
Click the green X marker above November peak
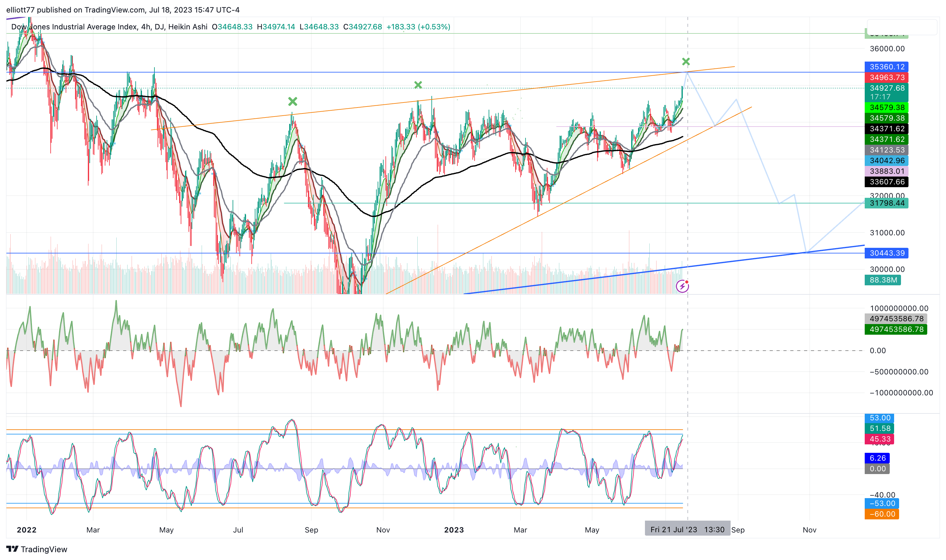(x=418, y=85)
